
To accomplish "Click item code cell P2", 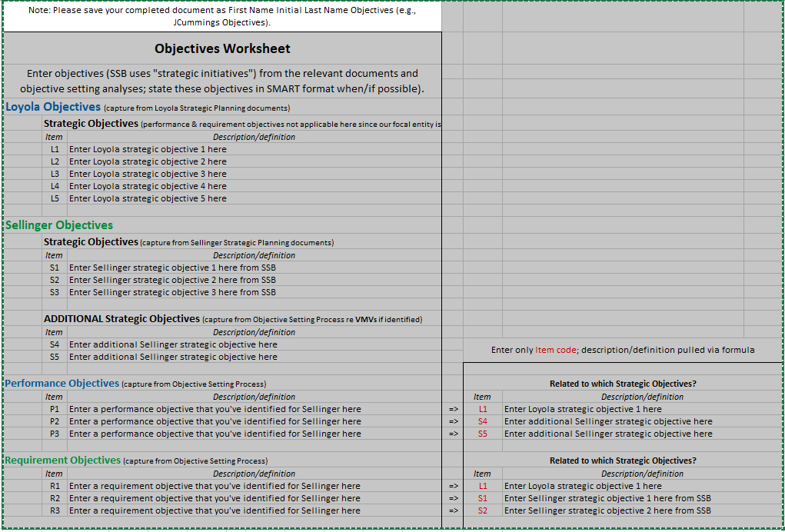I will coord(55,421).
